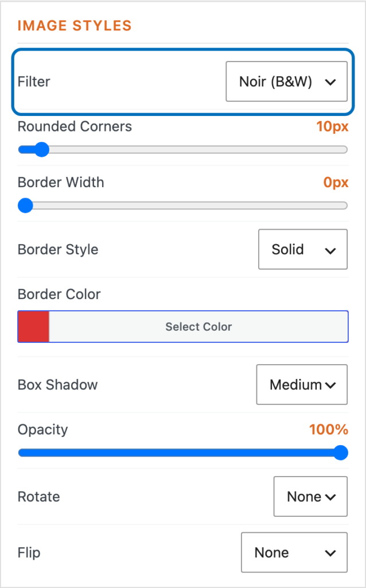The image size is (366, 588).
Task: Click the Border Width slider handle
Action: 25,206
